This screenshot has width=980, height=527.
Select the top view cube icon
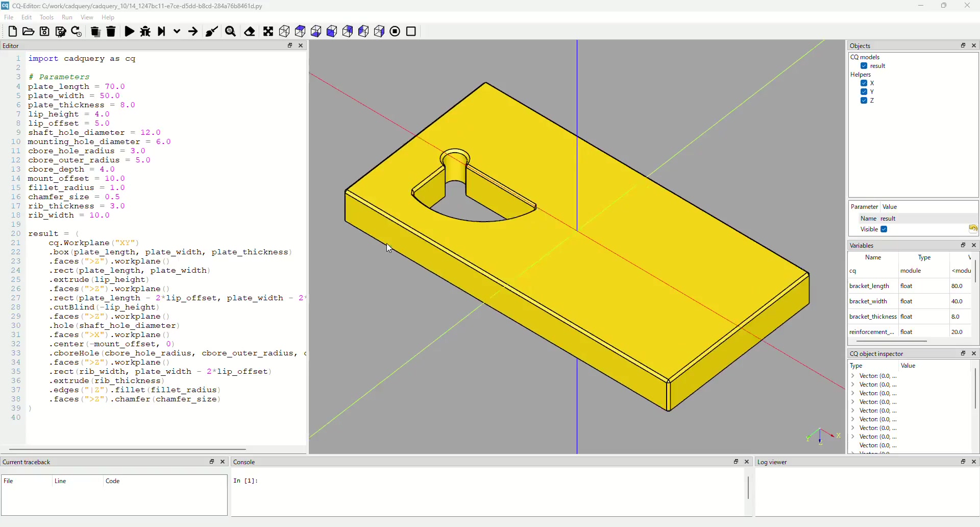coord(300,32)
